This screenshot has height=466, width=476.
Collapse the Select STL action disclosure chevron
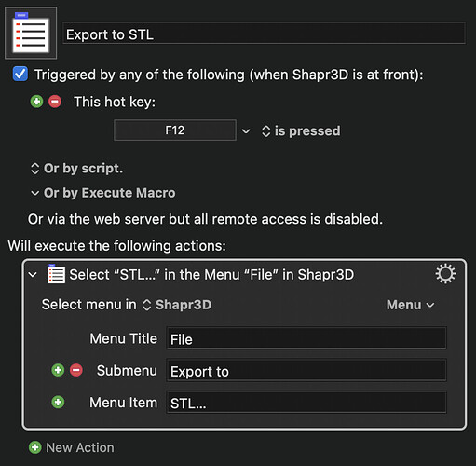[33, 274]
